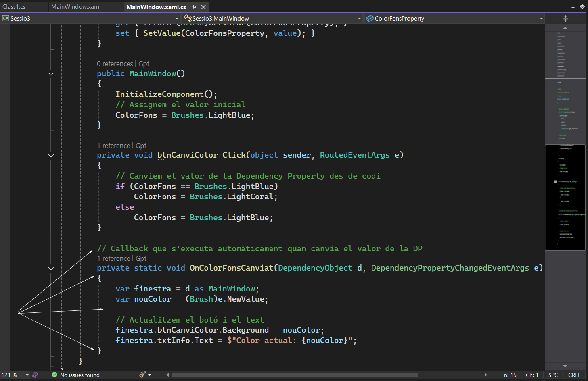Click the split editor window icon
This screenshot has height=381, width=588.
pyautogui.click(x=565, y=19)
